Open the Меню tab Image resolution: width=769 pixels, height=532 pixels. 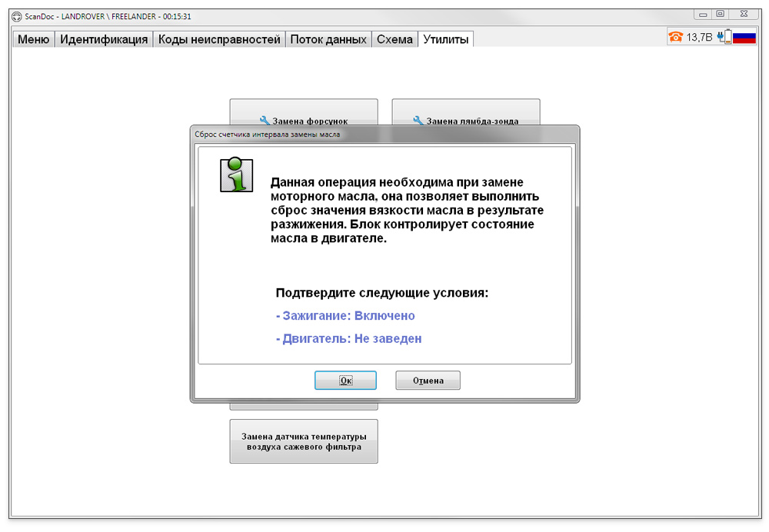pyautogui.click(x=33, y=39)
